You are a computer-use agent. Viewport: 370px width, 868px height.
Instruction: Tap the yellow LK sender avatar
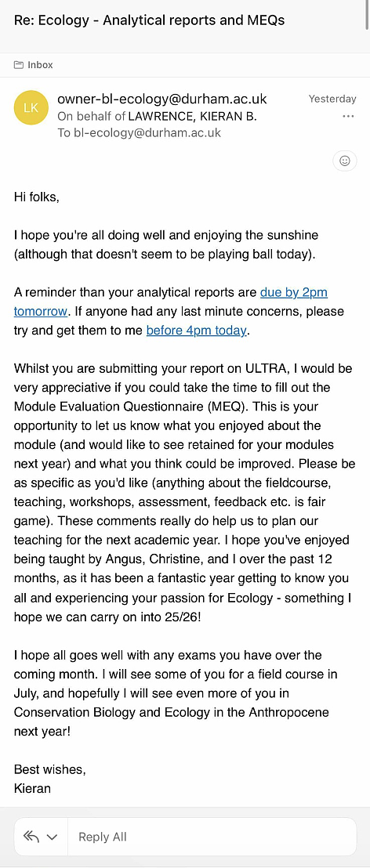pyautogui.click(x=31, y=108)
